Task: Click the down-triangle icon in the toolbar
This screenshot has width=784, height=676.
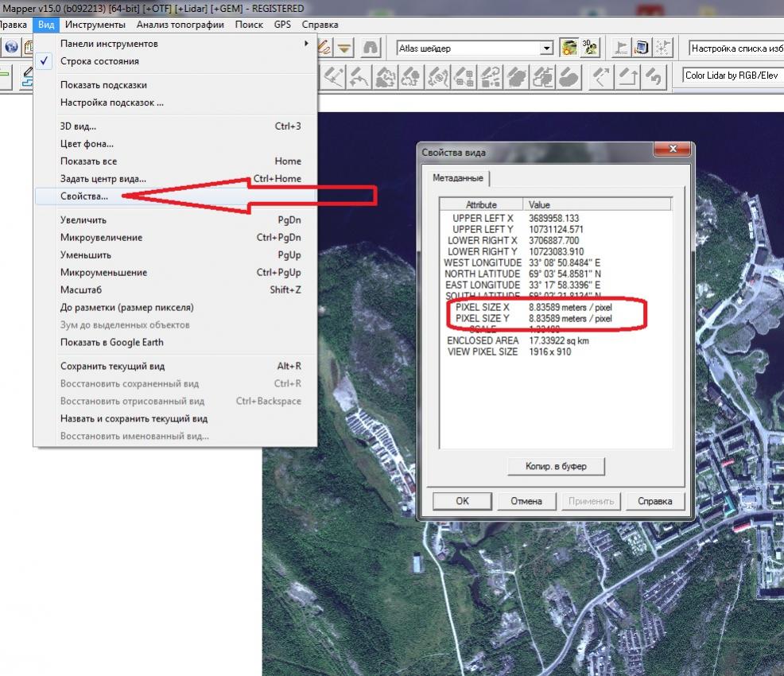Action: [344, 48]
